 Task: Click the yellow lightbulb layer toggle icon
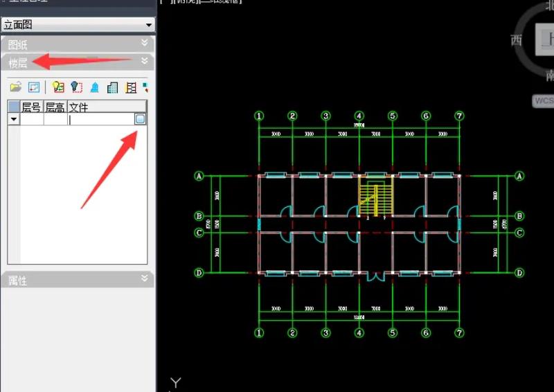coord(58,87)
